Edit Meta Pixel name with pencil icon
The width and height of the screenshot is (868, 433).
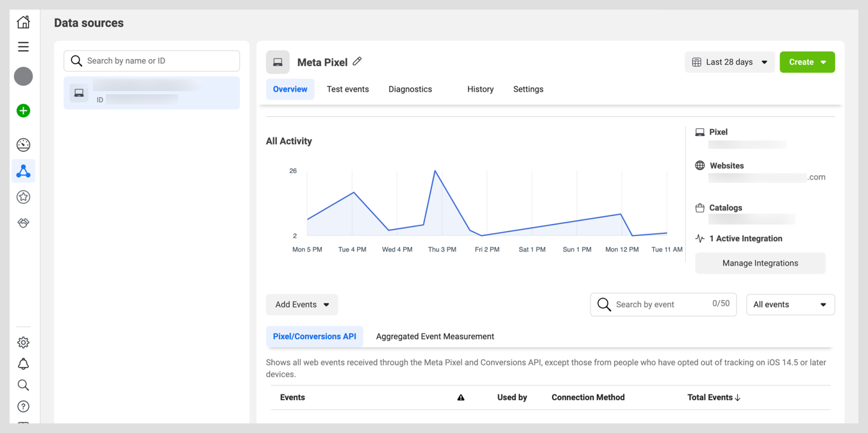pyautogui.click(x=357, y=62)
